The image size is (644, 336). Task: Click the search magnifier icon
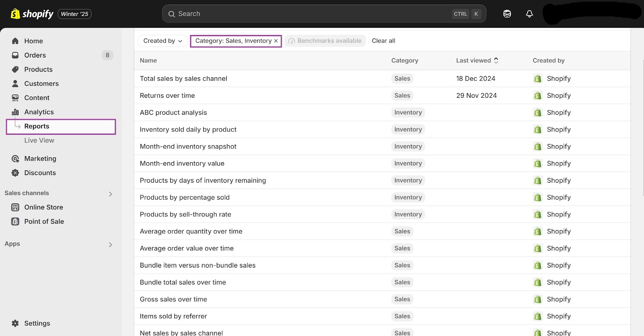[x=171, y=14]
